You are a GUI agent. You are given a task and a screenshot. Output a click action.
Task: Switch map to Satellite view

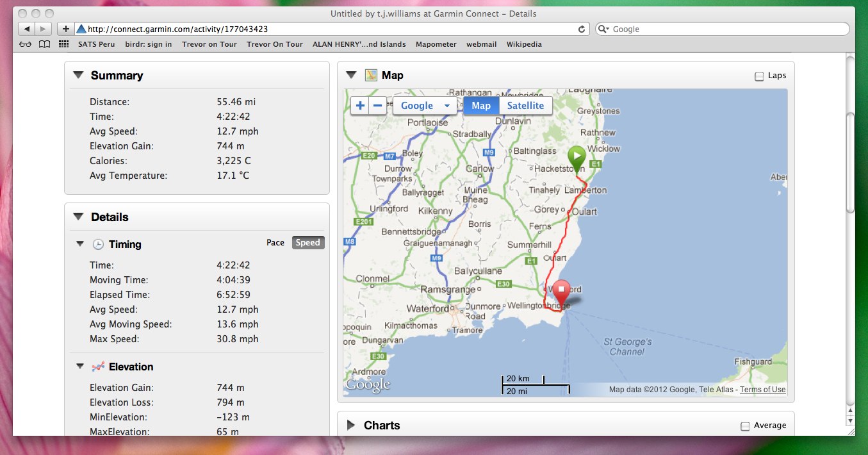click(525, 106)
